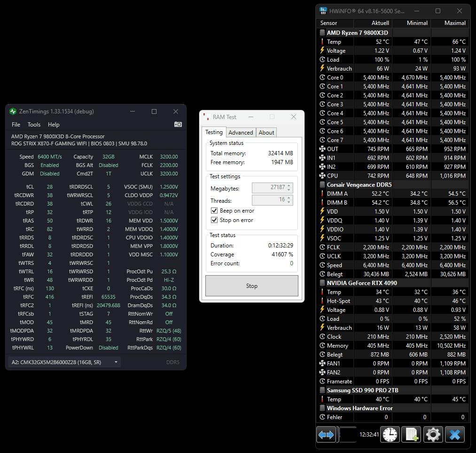Click the clock icon beside Core 0
Viewport: 476px width, 453px height.
click(x=322, y=78)
